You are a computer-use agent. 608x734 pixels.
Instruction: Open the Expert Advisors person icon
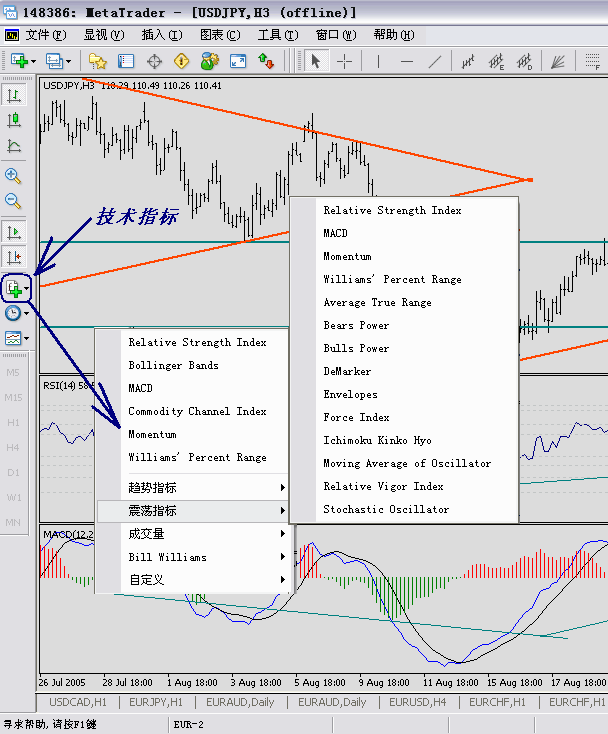210,61
